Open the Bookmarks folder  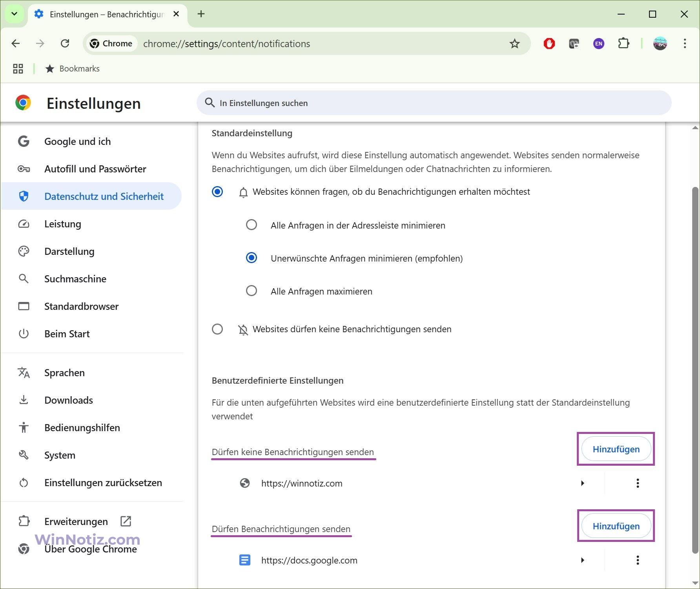click(x=73, y=69)
